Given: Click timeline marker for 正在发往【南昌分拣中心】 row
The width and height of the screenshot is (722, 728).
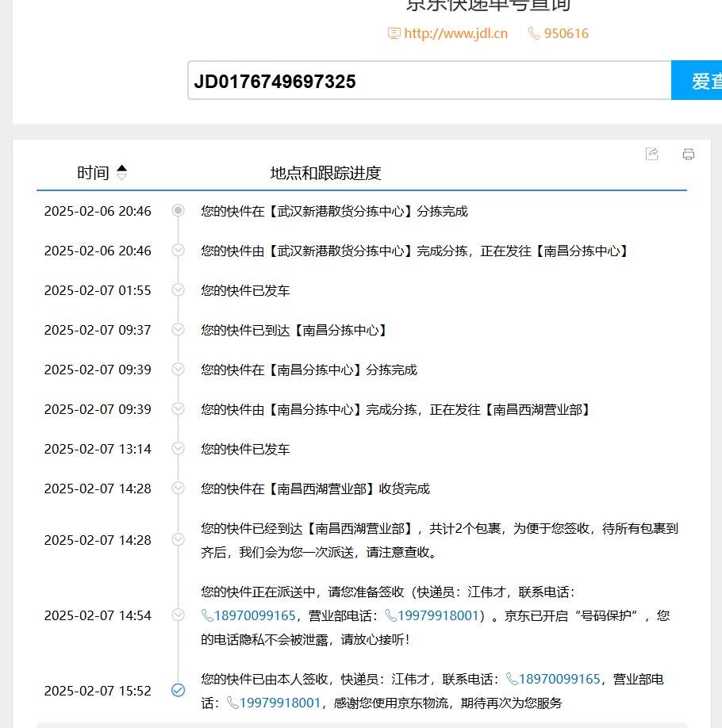Looking at the screenshot, I should tap(178, 251).
